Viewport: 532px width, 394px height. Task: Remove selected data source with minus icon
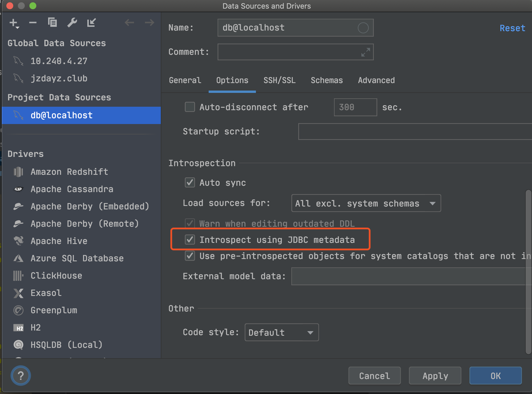(33, 22)
